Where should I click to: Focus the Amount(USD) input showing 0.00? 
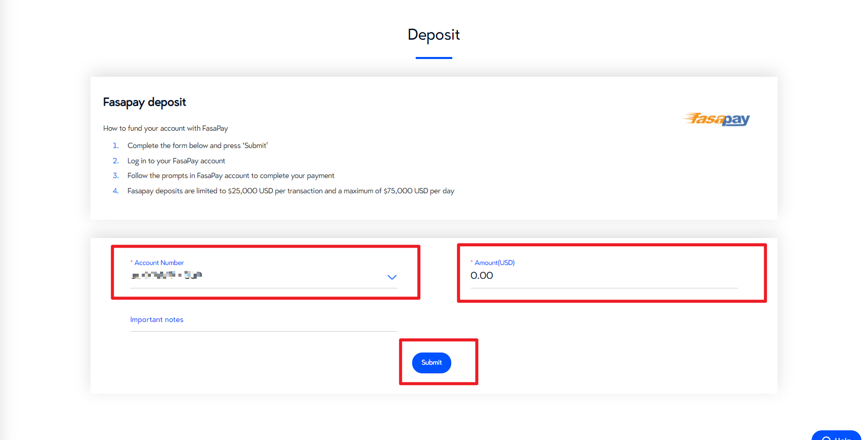(604, 276)
